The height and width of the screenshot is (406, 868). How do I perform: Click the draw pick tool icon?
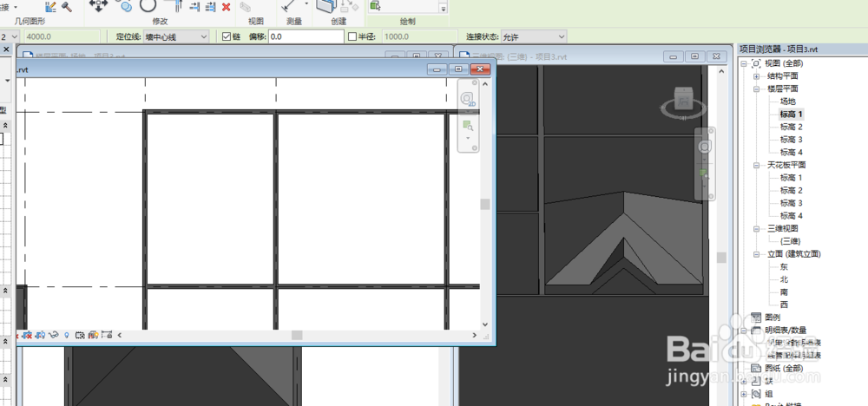[375, 5]
